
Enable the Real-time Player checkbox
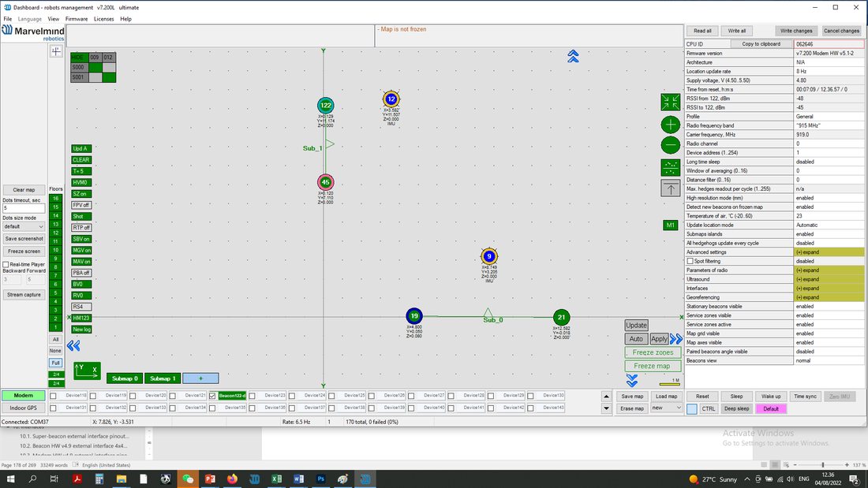[6, 264]
